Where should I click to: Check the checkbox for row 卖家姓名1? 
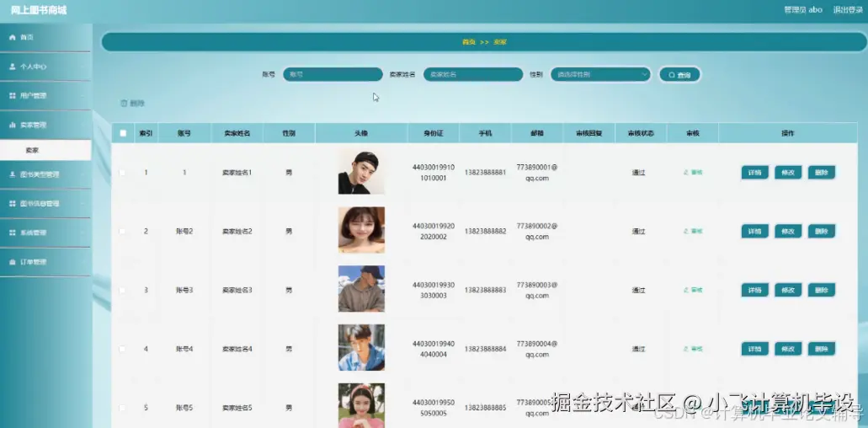point(122,173)
